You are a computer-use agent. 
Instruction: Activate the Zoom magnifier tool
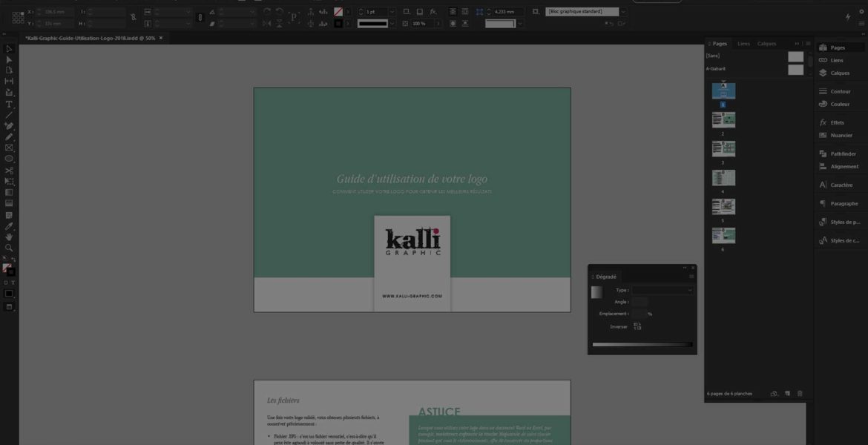(9, 248)
